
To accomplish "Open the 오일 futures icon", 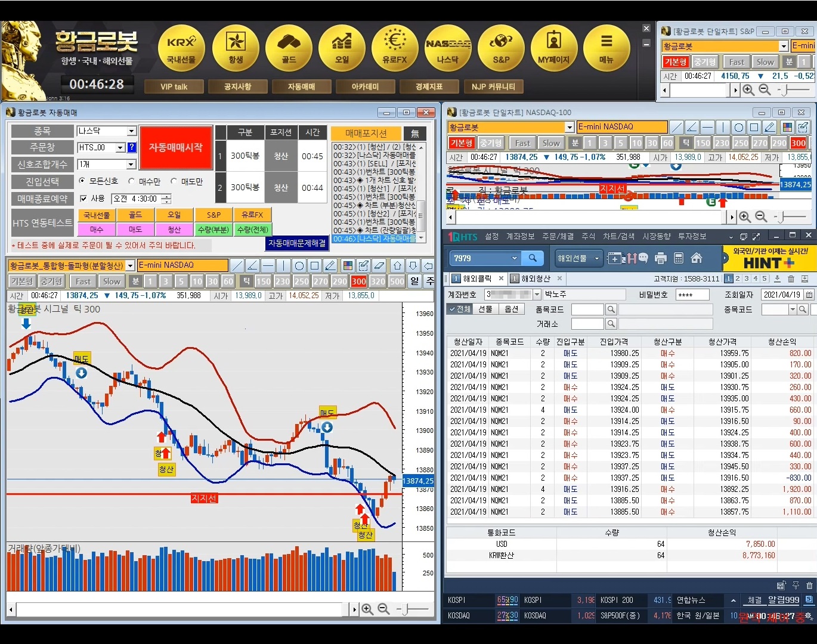I will coord(342,48).
